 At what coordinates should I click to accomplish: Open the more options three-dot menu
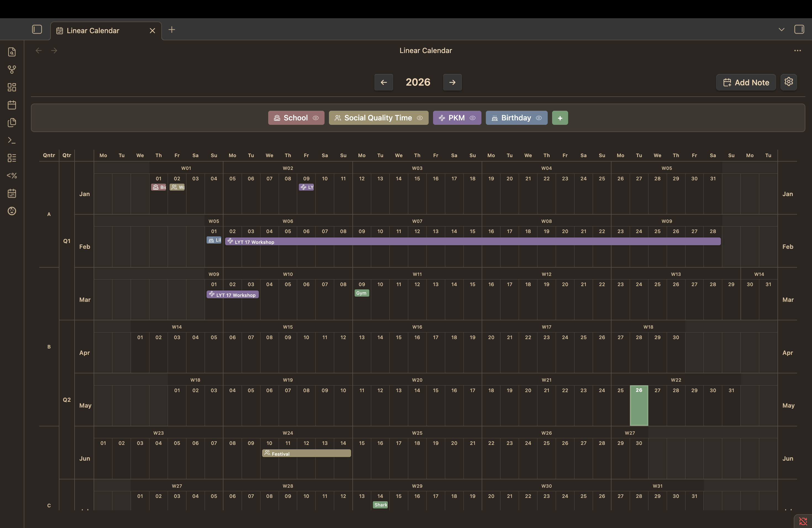[x=797, y=51]
